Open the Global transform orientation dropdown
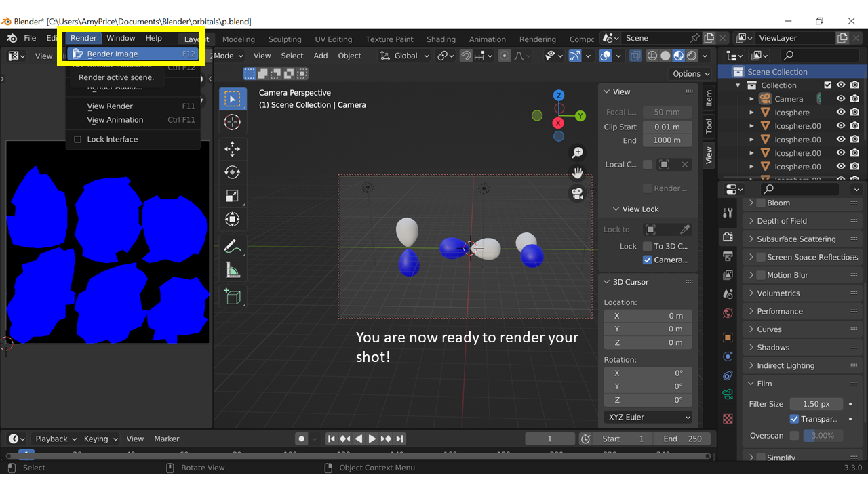Viewport: 868px width, 488px height. pyautogui.click(x=405, y=56)
